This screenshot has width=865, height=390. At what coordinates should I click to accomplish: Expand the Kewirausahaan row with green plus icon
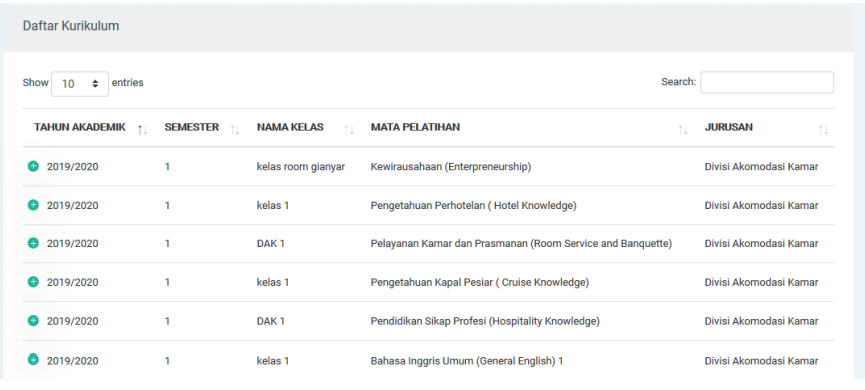[x=33, y=165]
